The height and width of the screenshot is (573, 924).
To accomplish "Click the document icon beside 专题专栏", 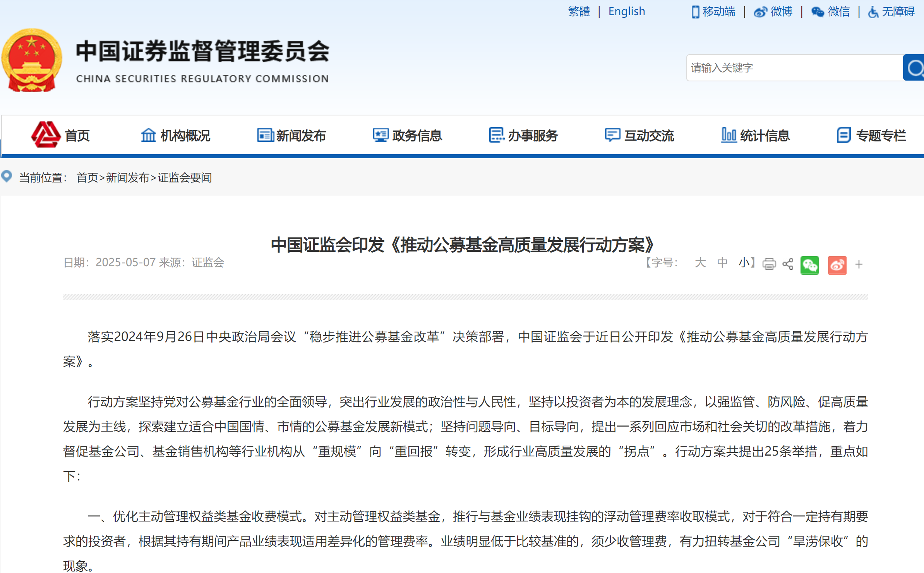I will coord(844,135).
